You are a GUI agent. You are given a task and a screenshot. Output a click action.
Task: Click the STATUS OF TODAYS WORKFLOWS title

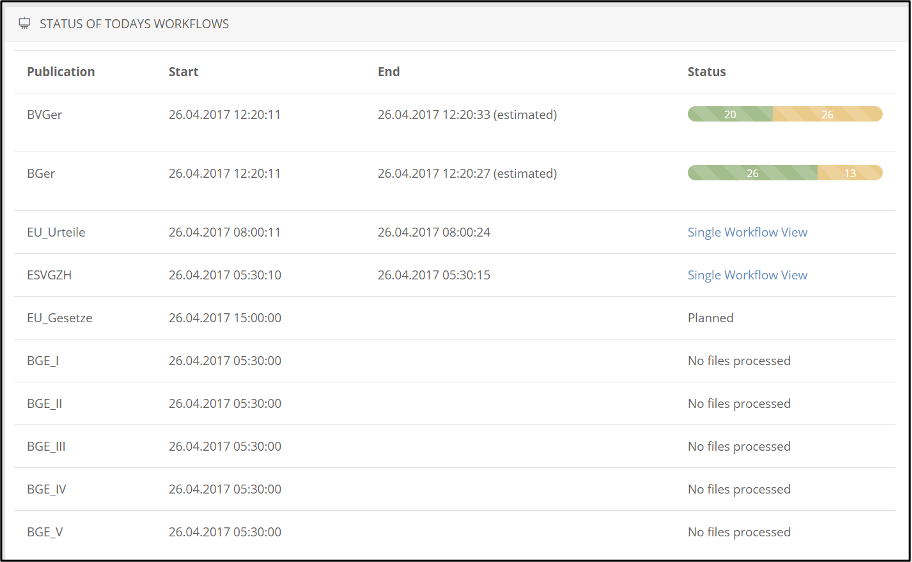point(134,24)
